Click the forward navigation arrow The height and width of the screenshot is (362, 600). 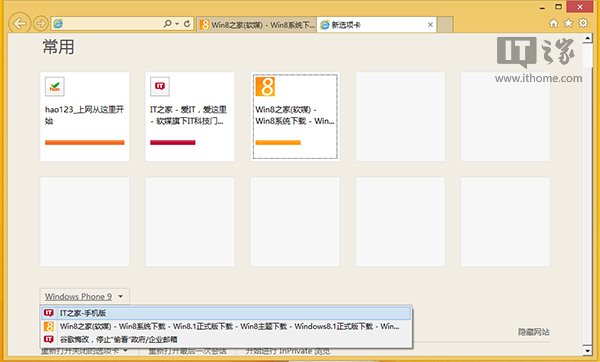point(41,24)
